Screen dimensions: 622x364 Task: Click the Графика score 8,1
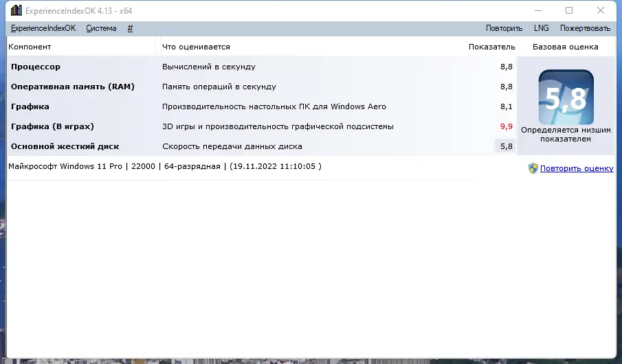(x=506, y=106)
